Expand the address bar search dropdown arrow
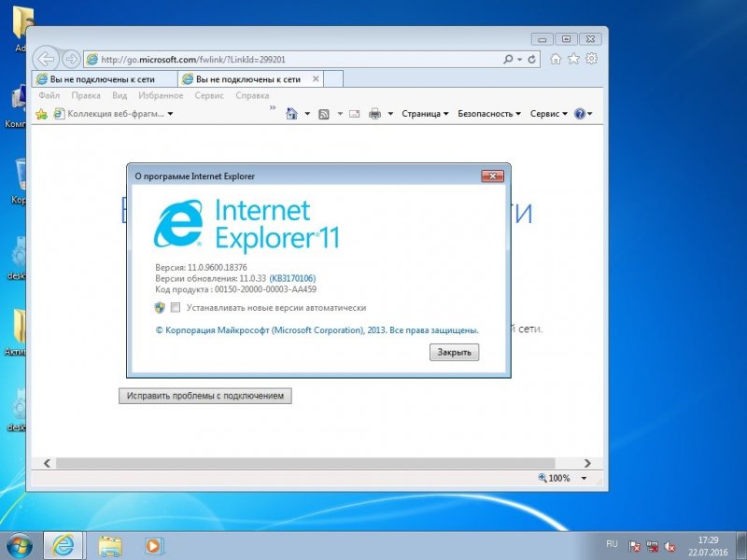Screen dimensions: 747x560 (x=519, y=60)
